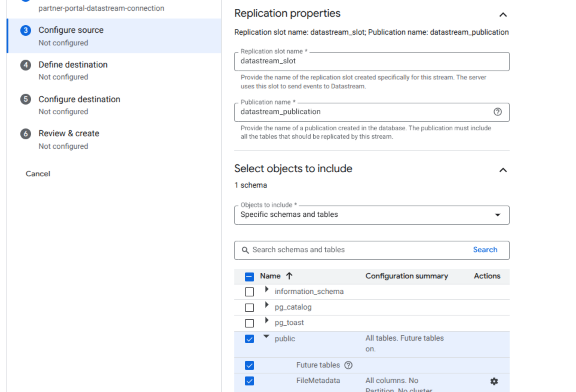Collapse Select objects to include section
Screen dimensions: 576x392
[503, 170]
